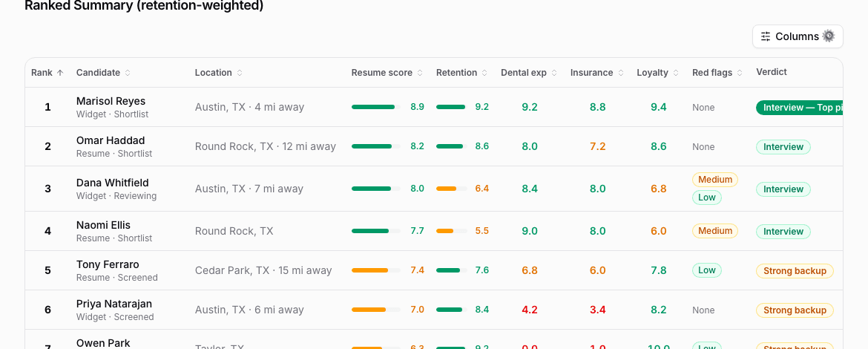Open the Columns settings button
This screenshot has width=868, height=349.
pos(797,36)
